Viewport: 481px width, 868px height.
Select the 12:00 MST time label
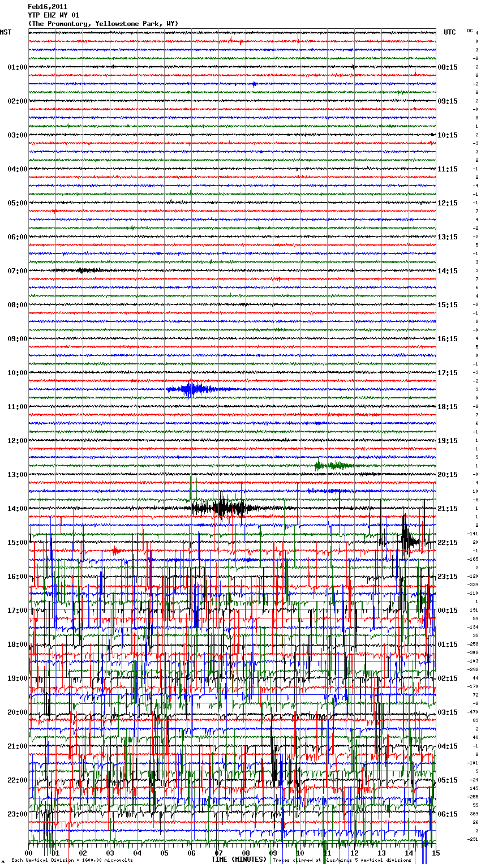click(18, 441)
